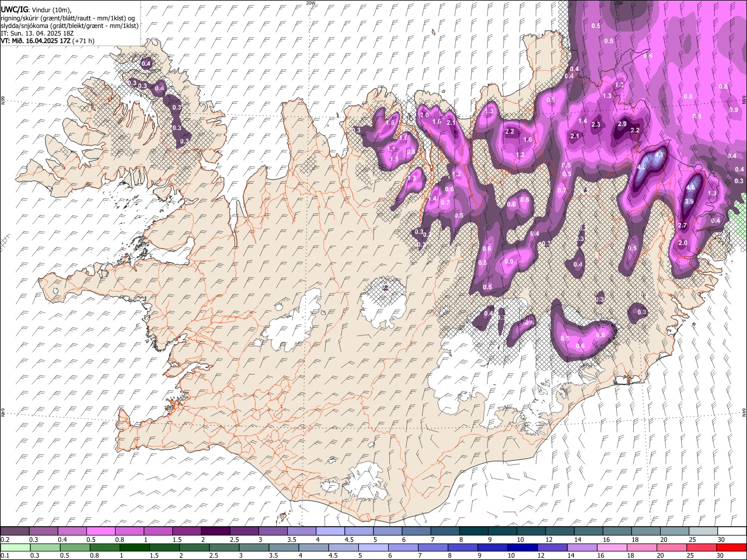
Task: Click the palest green 0.1–0.3 rain legend swatch
Action: click(x=15, y=547)
